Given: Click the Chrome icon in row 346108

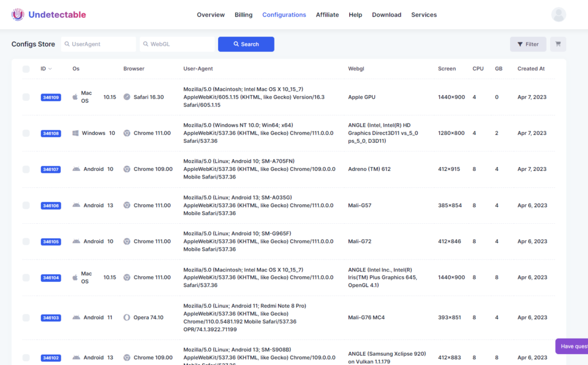Looking at the screenshot, I should (127, 133).
